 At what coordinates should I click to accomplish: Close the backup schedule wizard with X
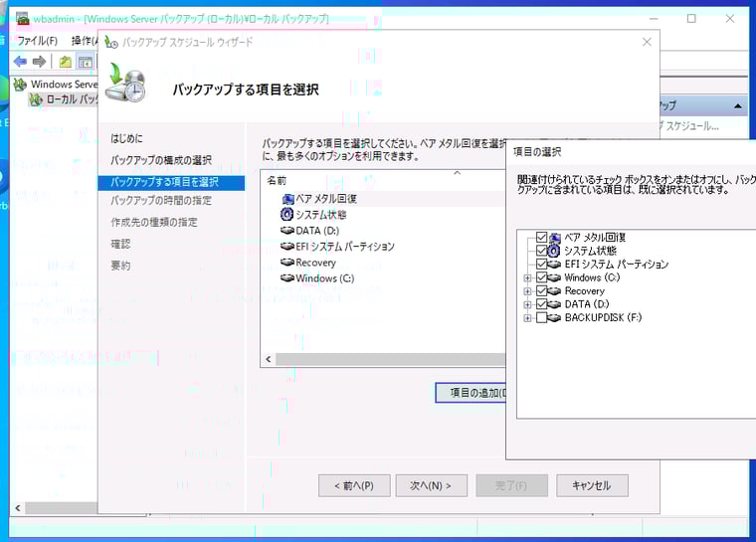click(x=647, y=43)
